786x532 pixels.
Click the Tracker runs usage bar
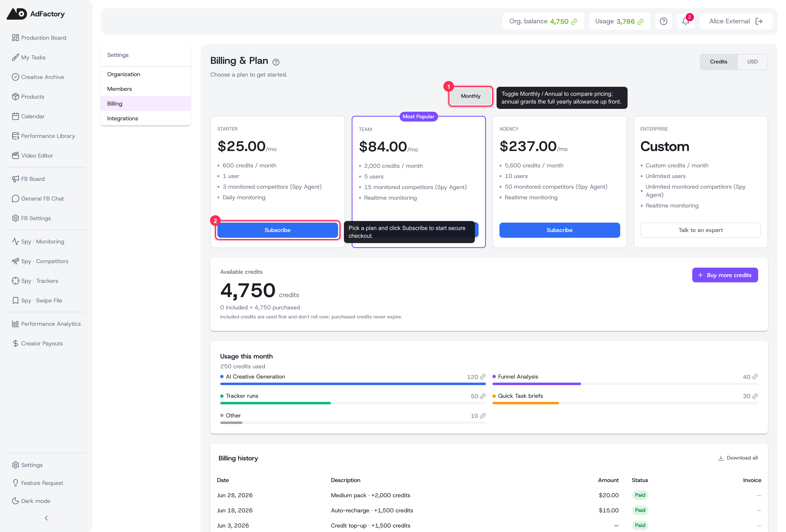(x=353, y=403)
